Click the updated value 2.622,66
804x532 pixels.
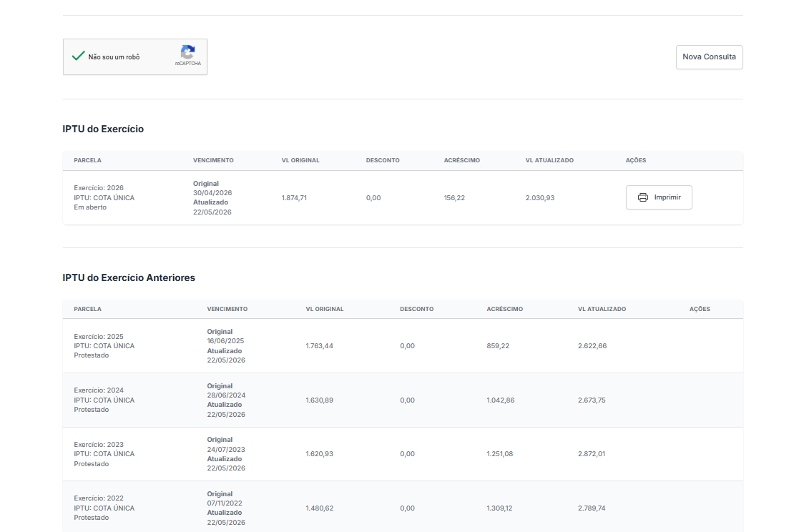click(x=592, y=346)
